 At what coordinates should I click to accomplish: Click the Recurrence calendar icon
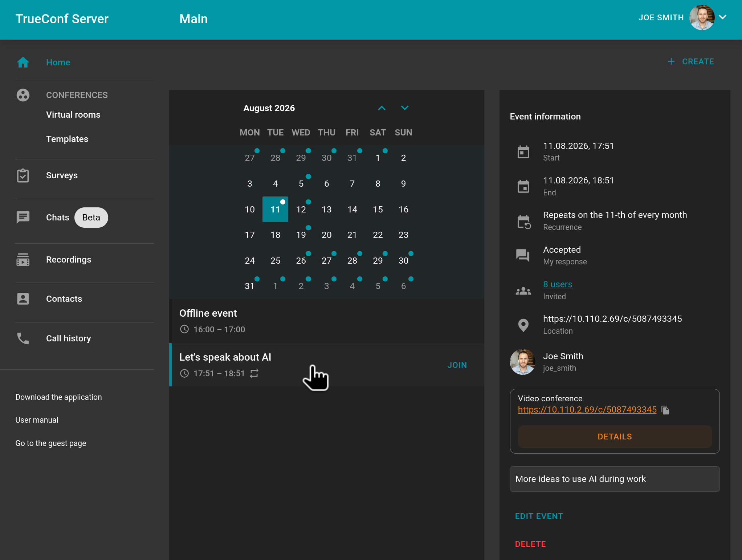(524, 222)
